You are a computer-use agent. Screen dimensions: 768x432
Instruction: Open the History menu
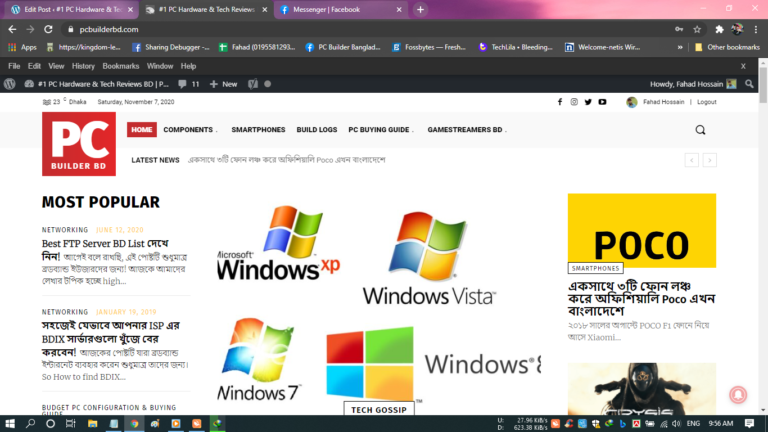83,66
